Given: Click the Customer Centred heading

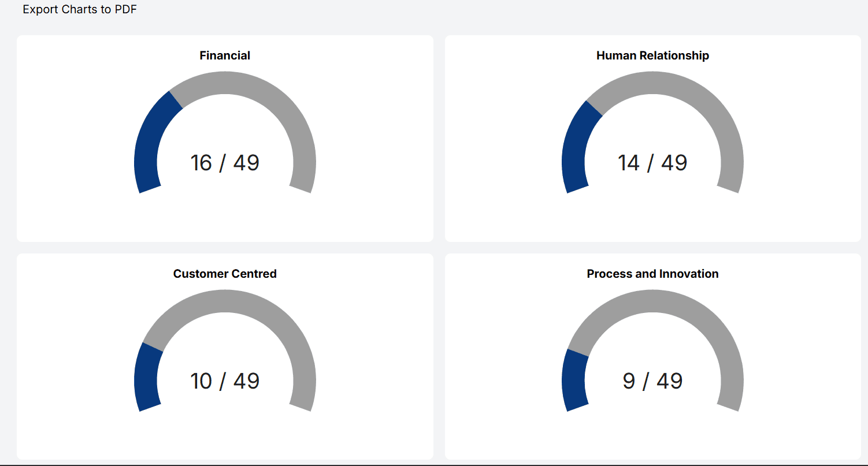Looking at the screenshot, I should pos(225,274).
